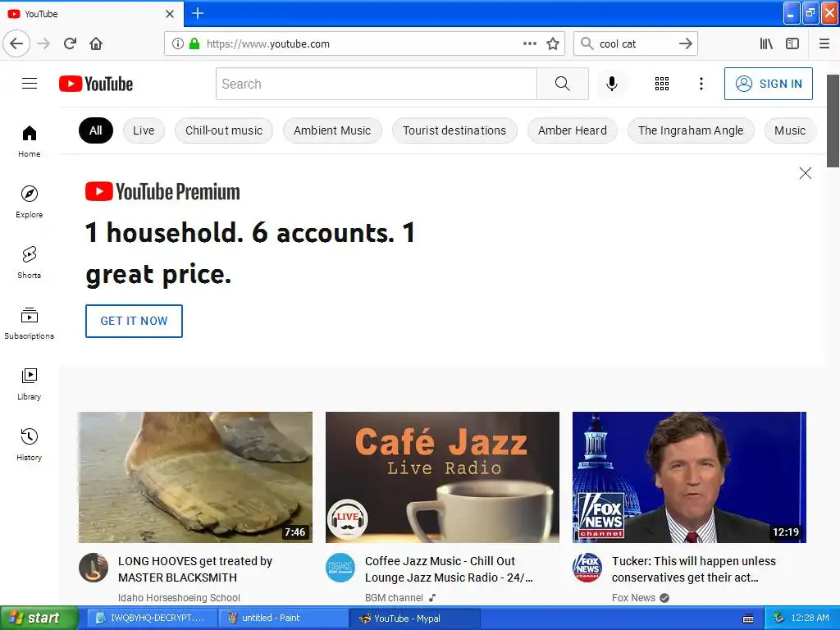Select the Tourist destinations chip
Screen dimensions: 840x630
(x=454, y=130)
